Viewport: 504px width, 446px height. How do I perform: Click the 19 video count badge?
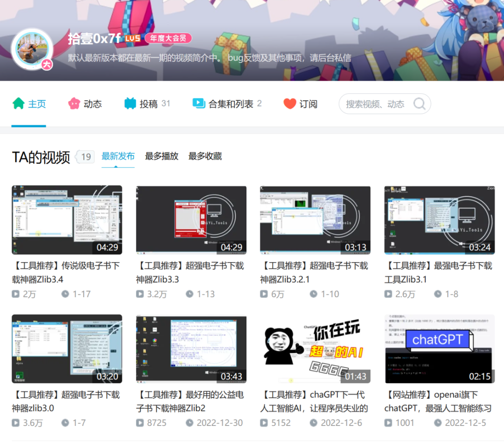point(85,157)
